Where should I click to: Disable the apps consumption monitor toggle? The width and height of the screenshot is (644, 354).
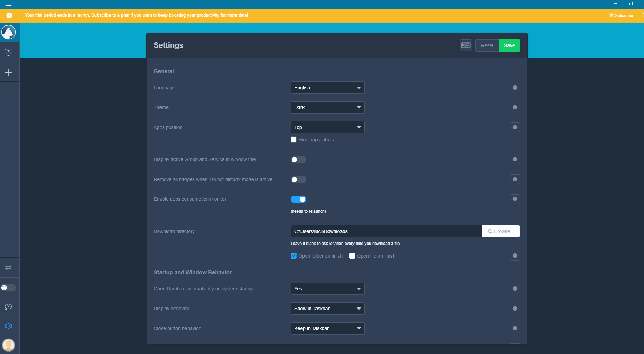[x=298, y=199]
